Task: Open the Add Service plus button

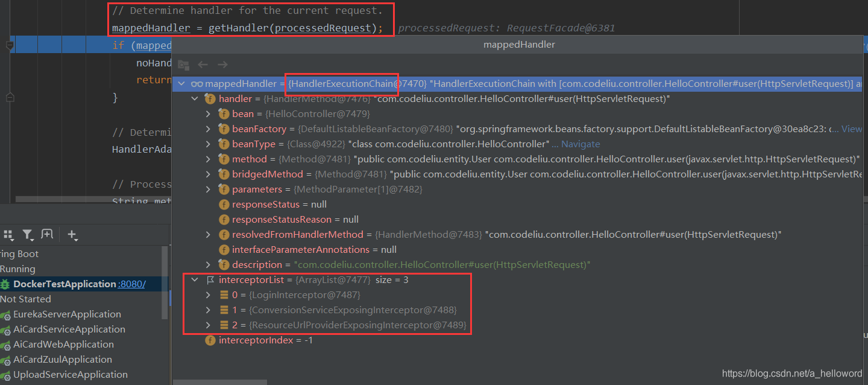Action: [72, 235]
